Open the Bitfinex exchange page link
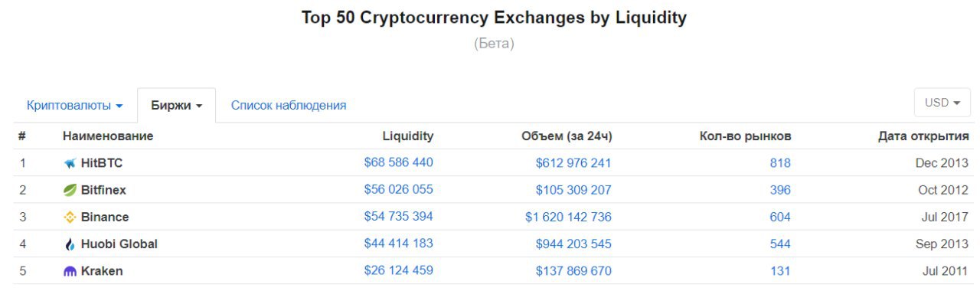 coord(103,190)
